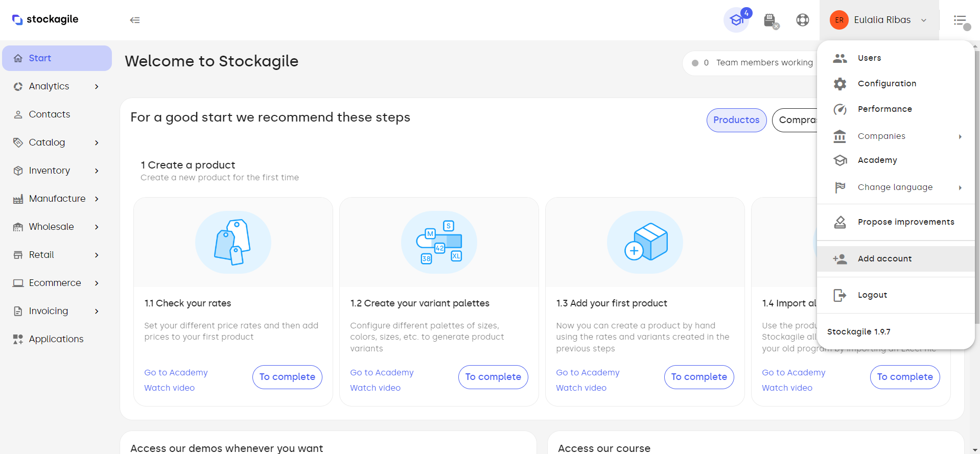The height and width of the screenshot is (454, 980).
Task: Select Academy in the user menu
Action: (x=896, y=160)
